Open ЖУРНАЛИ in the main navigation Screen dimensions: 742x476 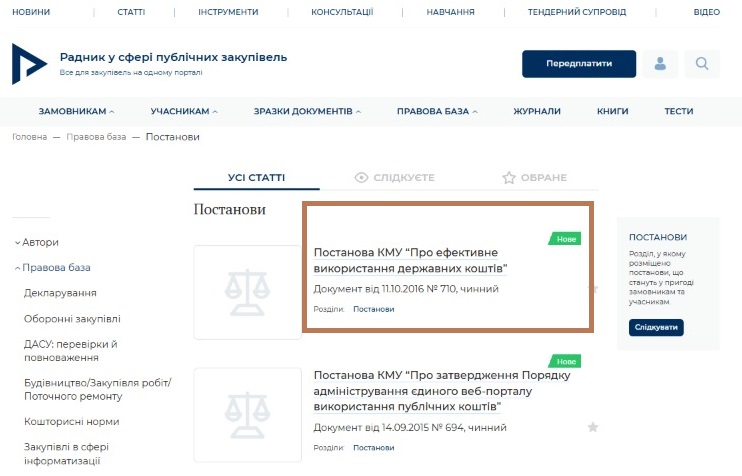(537, 111)
